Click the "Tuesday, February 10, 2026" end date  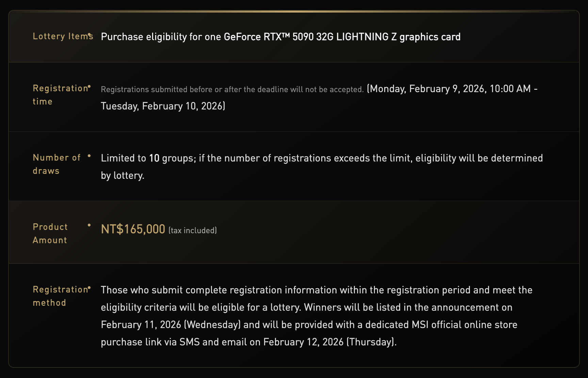point(163,106)
